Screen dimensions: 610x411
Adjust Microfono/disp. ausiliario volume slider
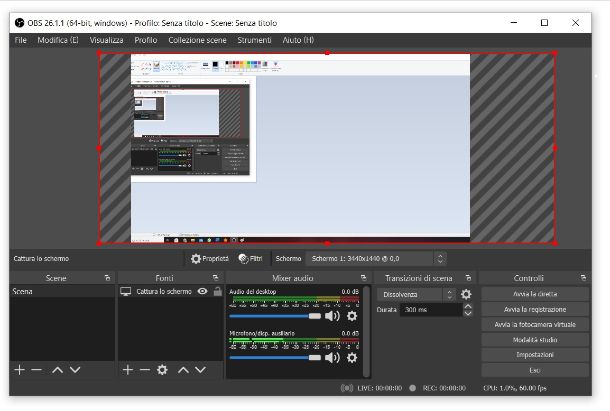point(275,358)
